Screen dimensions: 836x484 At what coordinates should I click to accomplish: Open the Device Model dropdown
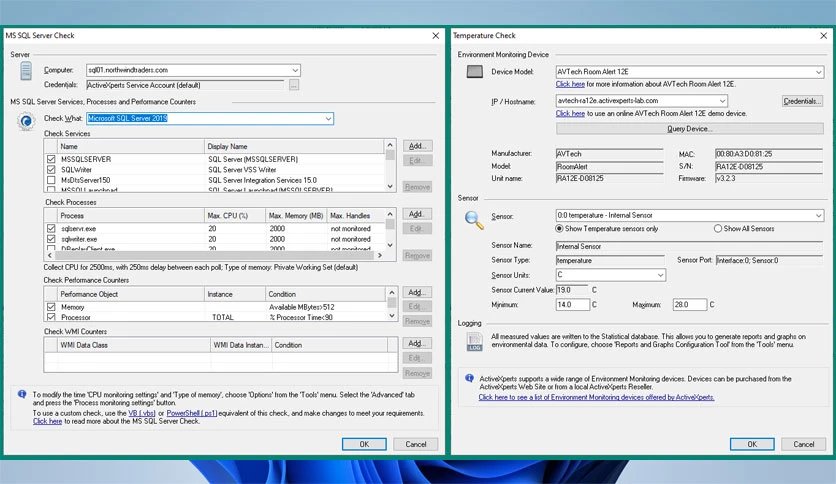tap(818, 71)
